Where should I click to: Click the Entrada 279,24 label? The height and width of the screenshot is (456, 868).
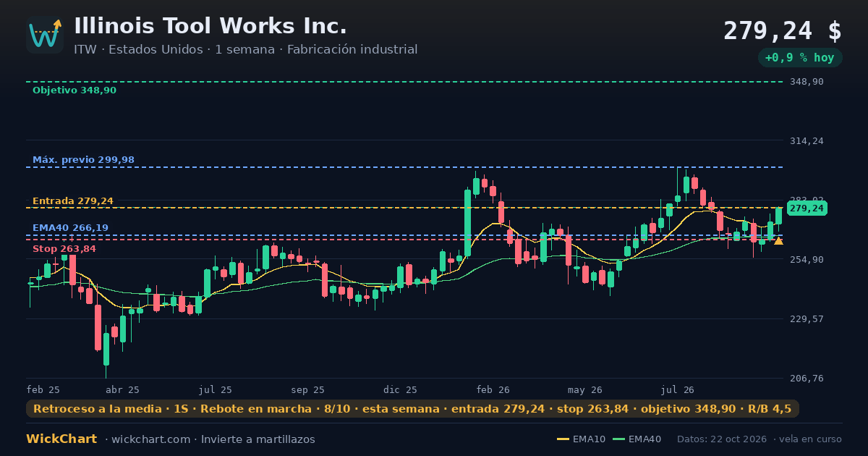(73, 200)
